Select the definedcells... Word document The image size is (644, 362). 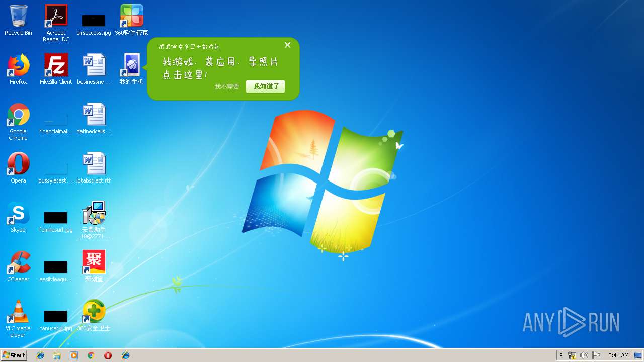[x=94, y=119]
